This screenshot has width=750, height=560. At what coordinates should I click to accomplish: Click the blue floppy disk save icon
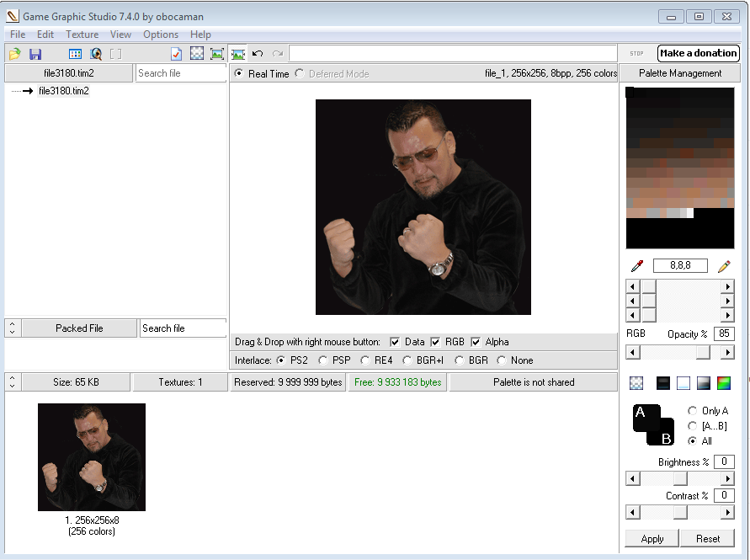coord(35,54)
